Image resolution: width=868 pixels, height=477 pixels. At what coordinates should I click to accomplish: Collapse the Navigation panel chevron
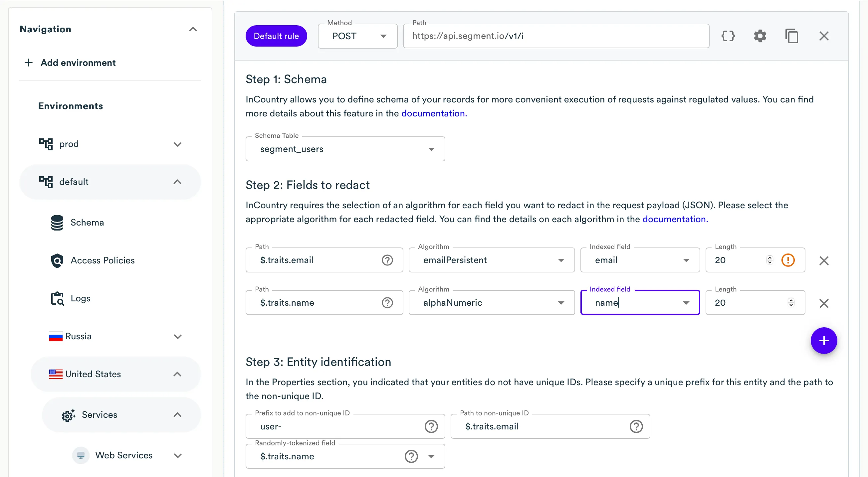[193, 29]
